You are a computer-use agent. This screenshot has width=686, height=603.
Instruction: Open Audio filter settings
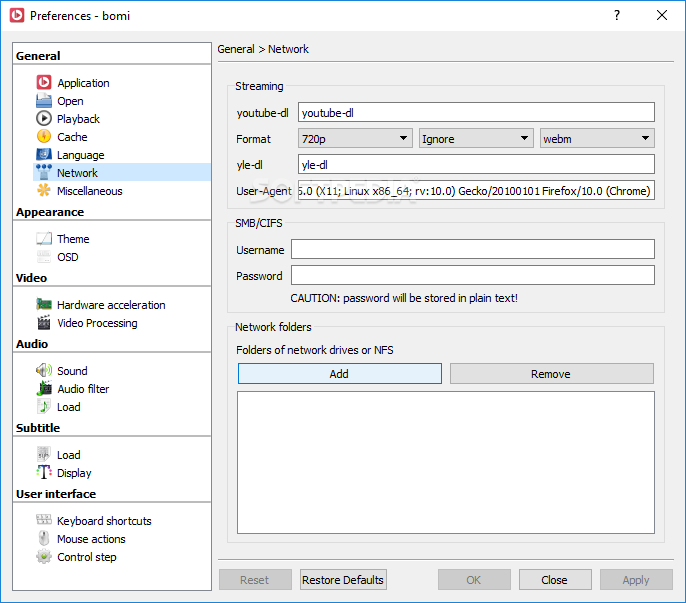pos(83,389)
